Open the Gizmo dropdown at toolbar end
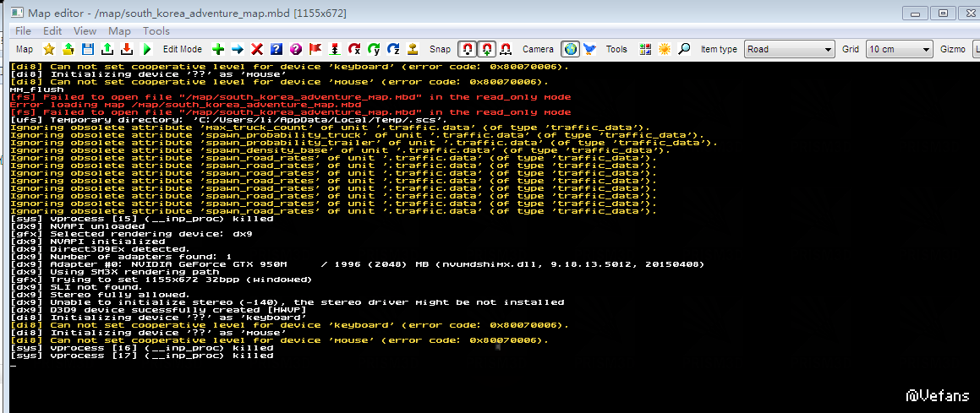 point(975,49)
